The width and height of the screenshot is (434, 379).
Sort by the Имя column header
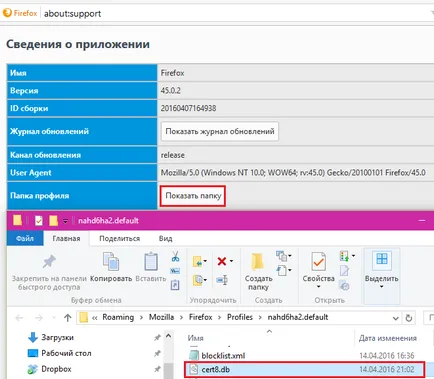coord(195,338)
